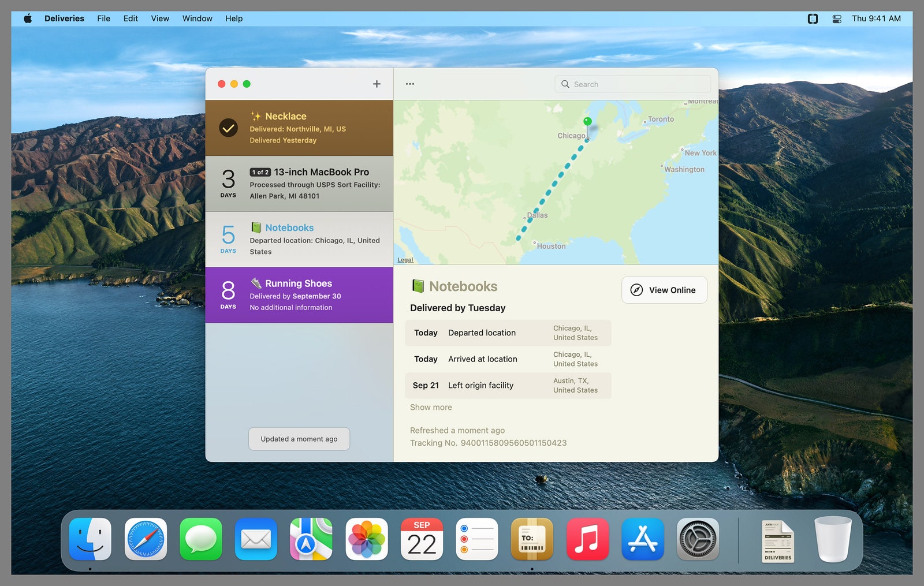Click the search magnifier icon
Screen dimensions: 924x586
point(565,84)
